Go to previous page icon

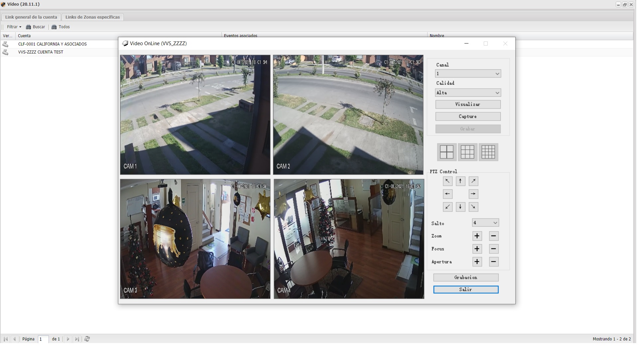tap(14, 339)
